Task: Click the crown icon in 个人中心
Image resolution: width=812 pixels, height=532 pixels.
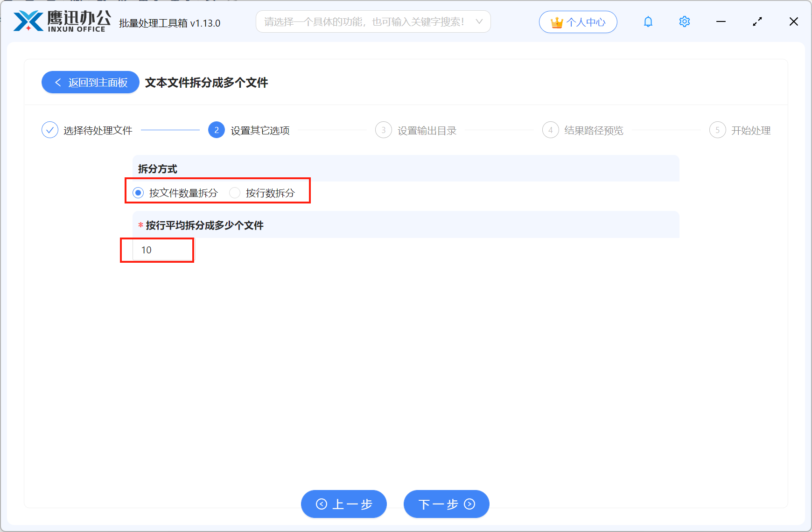Action: click(x=557, y=21)
